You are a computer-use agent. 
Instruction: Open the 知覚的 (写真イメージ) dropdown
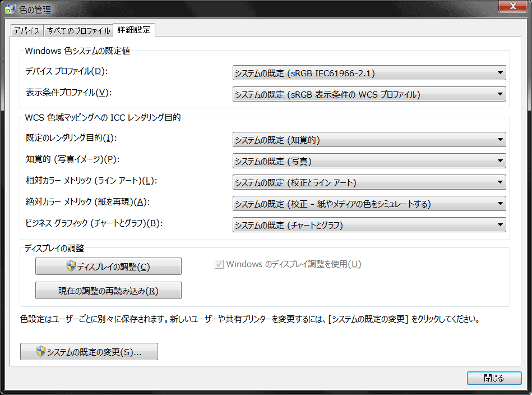tap(369, 161)
